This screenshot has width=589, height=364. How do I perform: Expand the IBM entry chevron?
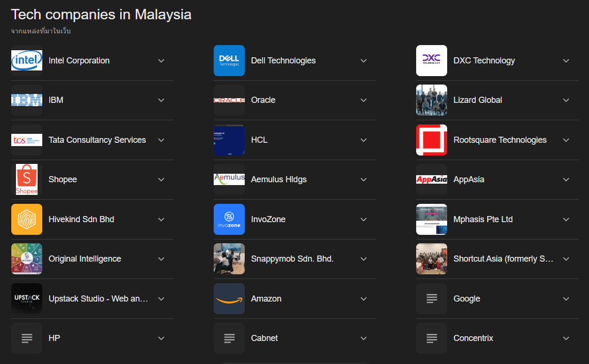(x=161, y=100)
